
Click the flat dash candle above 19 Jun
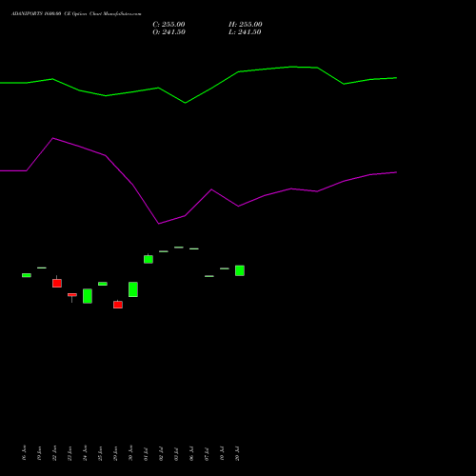(x=42, y=268)
